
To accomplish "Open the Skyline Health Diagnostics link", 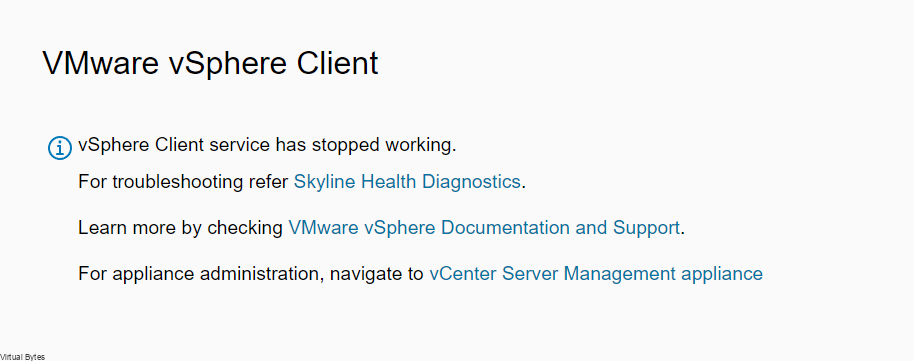I will pyautogui.click(x=407, y=182).
